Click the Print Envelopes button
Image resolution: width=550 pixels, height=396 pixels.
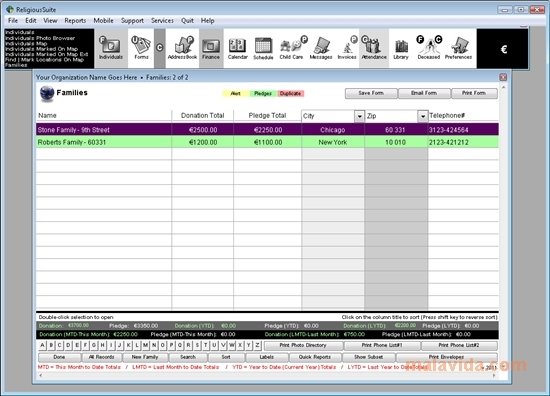[x=446, y=357]
